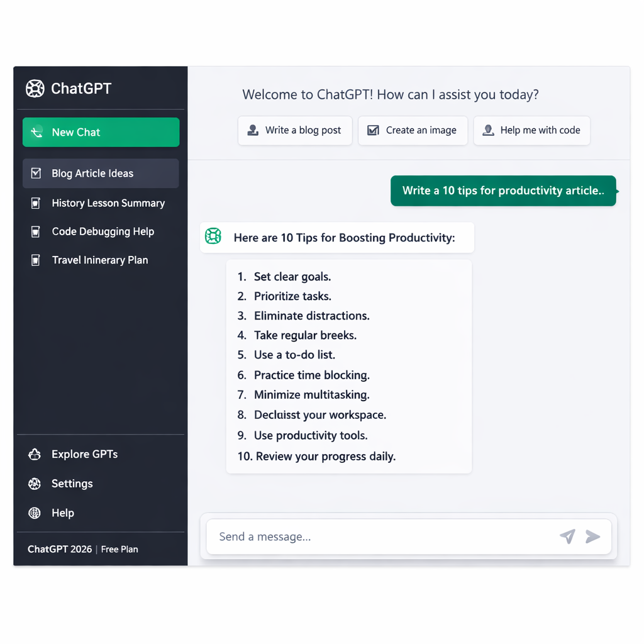Click the image icon on Create an image
The image size is (644, 644).
372,130
